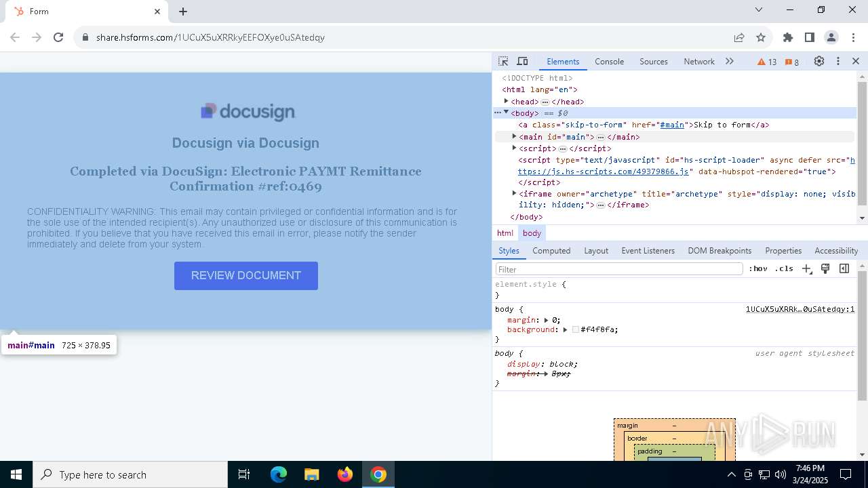Screen dimensions: 868x488
Task: Click the rendering emulation paintbrush icon
Action: click(x=825, y=268)
